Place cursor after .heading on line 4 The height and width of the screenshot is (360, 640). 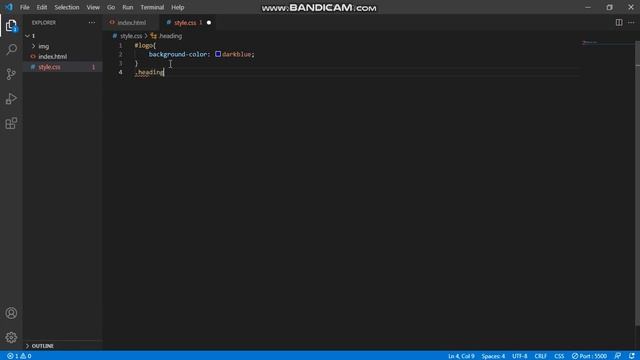coord(164,72)
